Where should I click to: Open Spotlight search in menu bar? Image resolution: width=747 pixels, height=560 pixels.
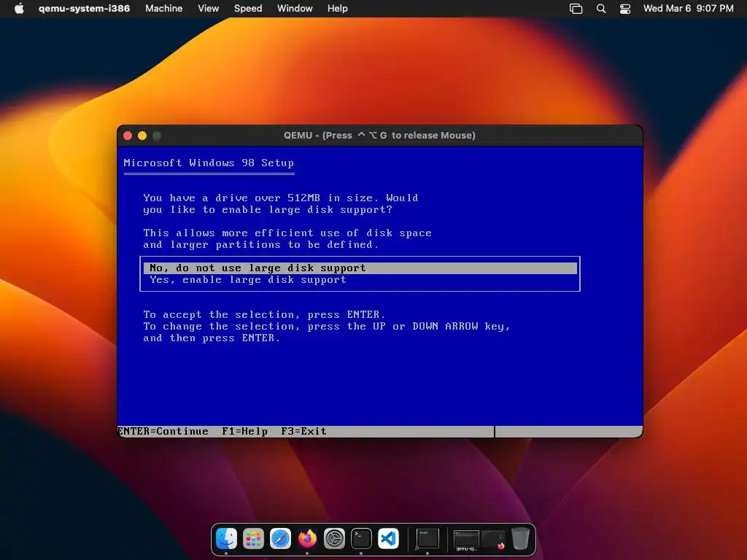[x=601, y=9]
